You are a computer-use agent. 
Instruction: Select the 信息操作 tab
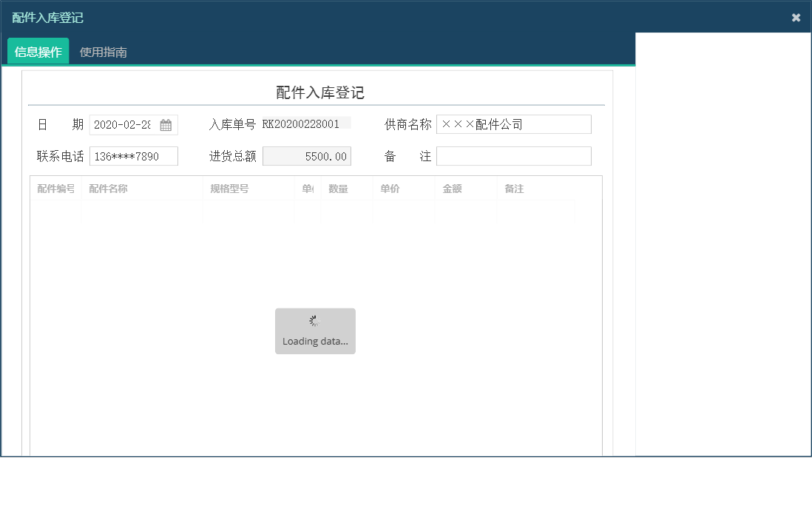(x=37, y=52)
